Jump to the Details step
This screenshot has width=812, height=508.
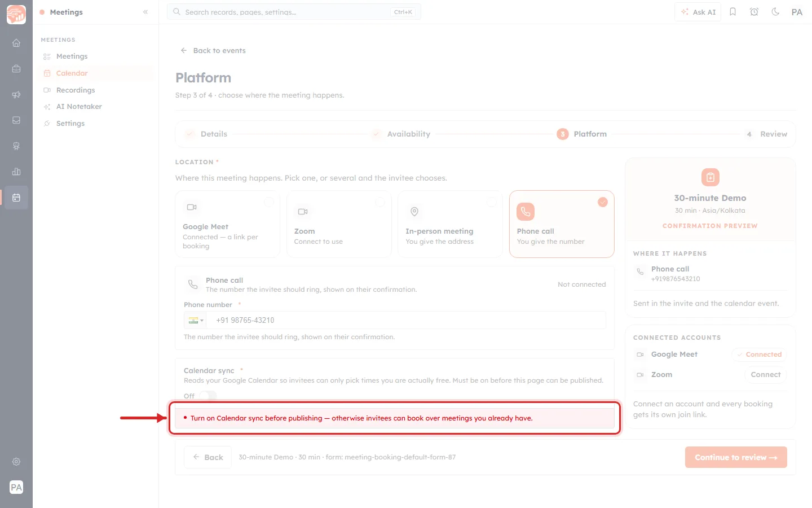(206, 134)
